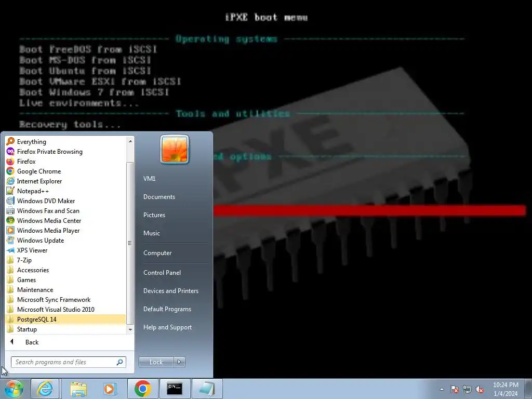
Task: Show hidden tray icons arrow
Action: [442, 389]
